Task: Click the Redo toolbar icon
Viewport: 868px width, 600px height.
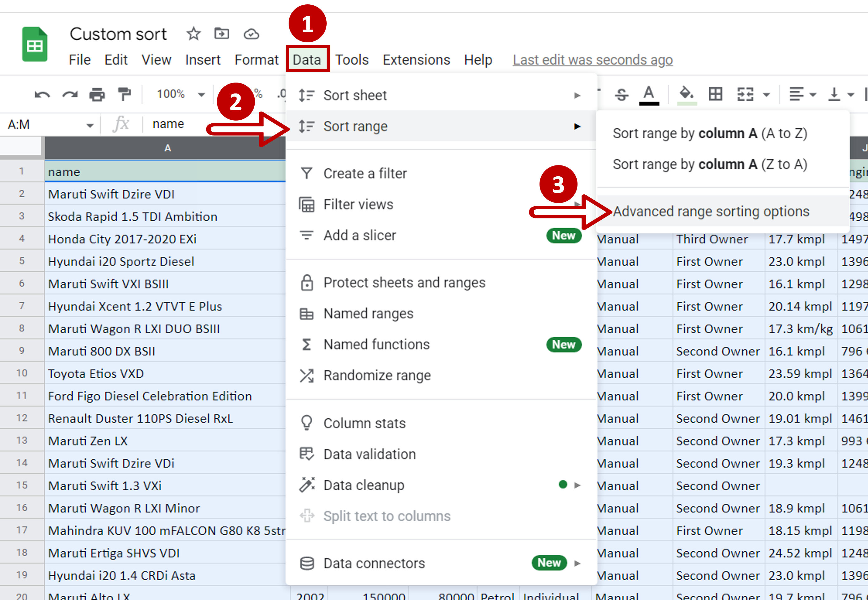Action: point(70,94)
